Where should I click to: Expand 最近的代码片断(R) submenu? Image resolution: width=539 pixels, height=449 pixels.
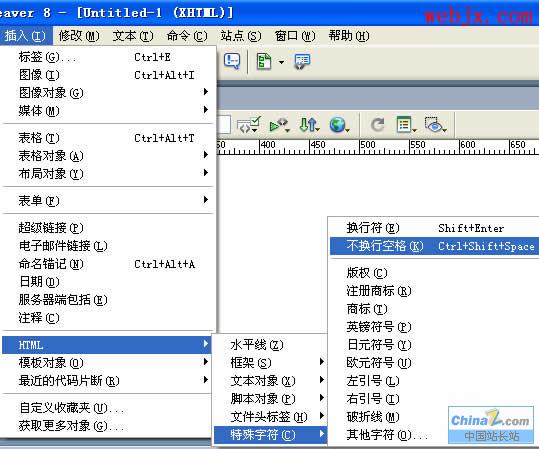point(108,381)
